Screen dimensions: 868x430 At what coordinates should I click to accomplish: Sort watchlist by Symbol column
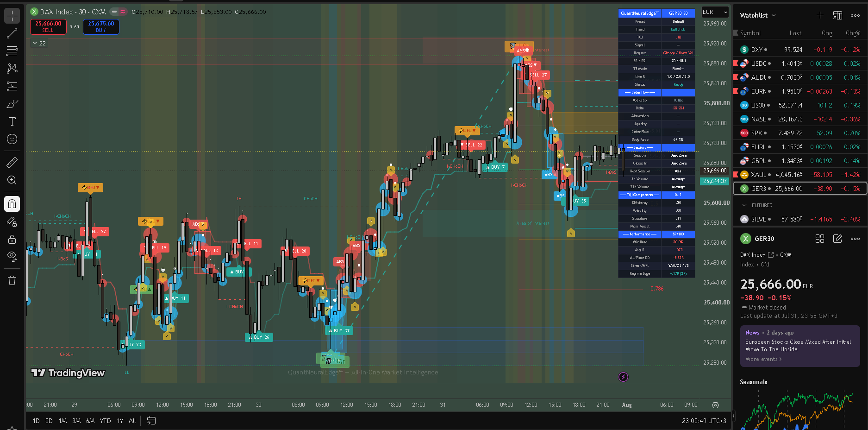(750, 33)
